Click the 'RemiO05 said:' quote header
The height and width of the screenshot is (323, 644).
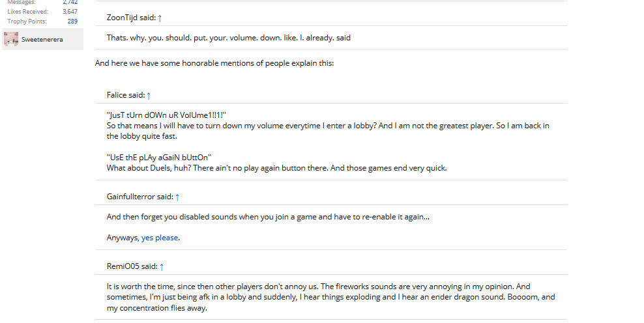132,266
